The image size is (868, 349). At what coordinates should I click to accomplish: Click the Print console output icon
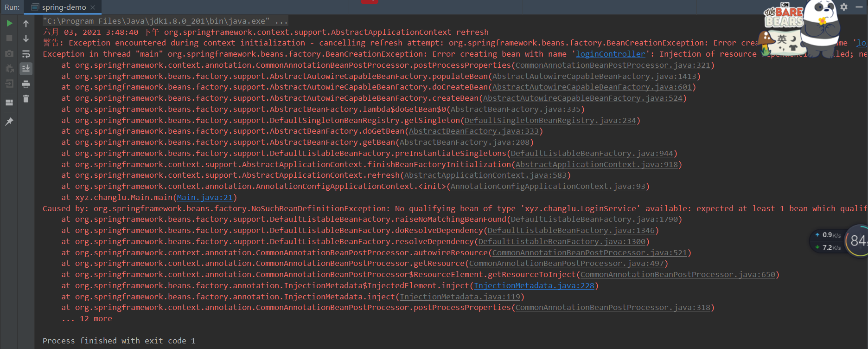(26, 84)
